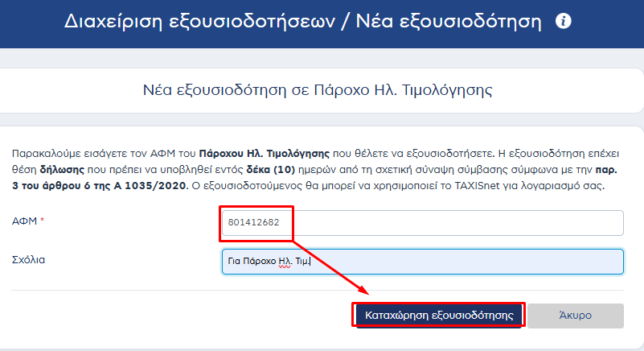This screenshot has height=351, width=644.
Task: Click the red required asterisk beside ΑΦΜ
Action: (42, 220)
